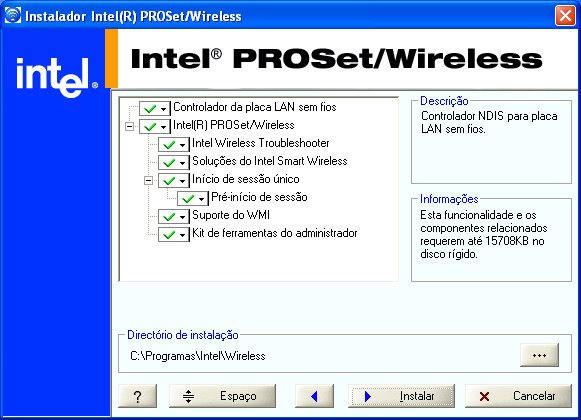Click the Espaço disk space button
Image resolution: width=581 pixels, height=420 pixels.
(222, 396)
